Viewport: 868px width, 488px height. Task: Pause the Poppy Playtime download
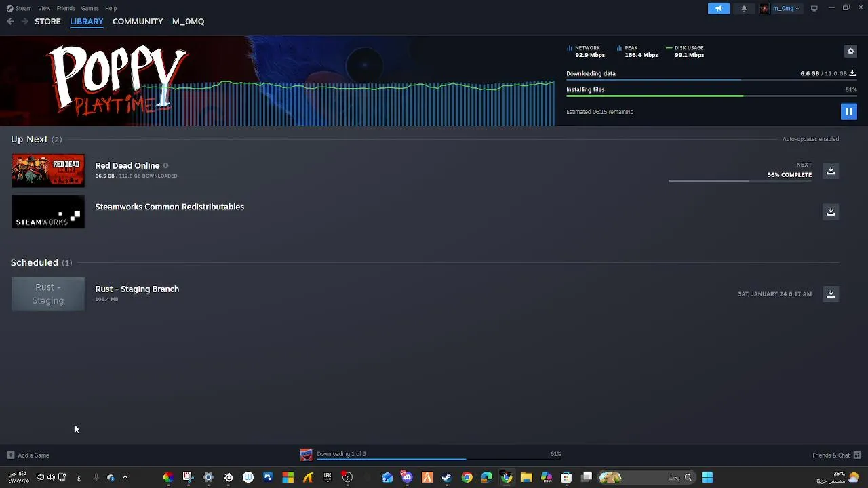pyautogui.click(x=848, y=112)
